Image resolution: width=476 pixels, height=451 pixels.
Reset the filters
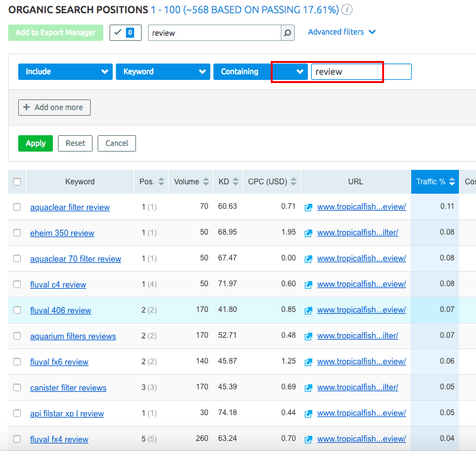[x=76, y=143]
